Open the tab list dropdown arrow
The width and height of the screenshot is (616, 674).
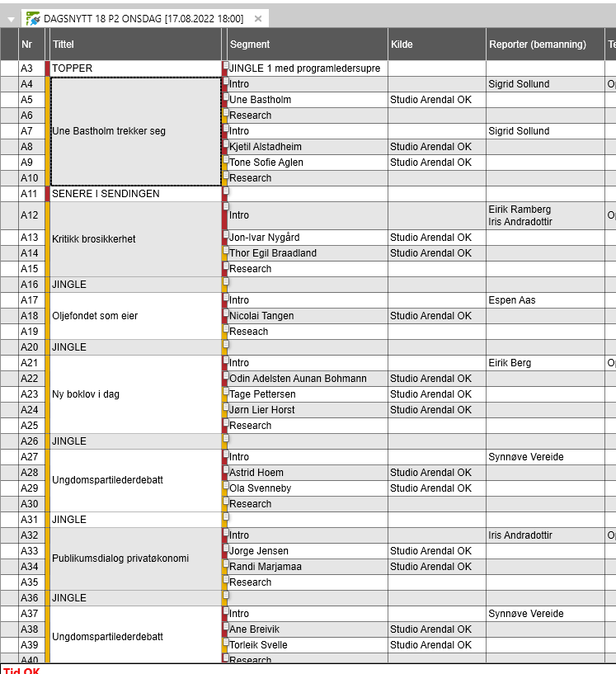pyautogui.click(x=12, y=19)
